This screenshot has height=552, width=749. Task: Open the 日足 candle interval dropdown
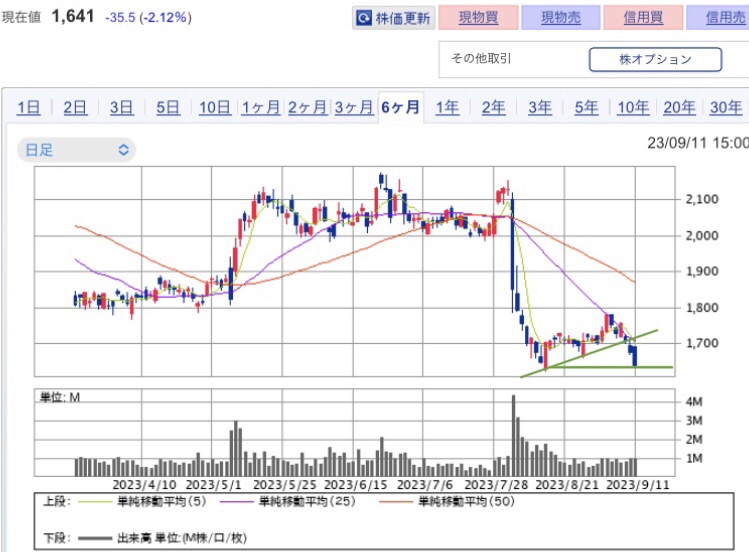coord(76,150)
